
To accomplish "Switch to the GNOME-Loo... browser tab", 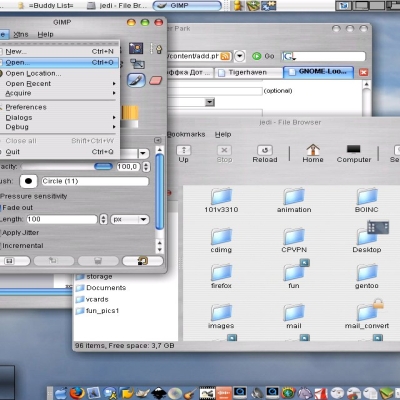I will [318, 72].
